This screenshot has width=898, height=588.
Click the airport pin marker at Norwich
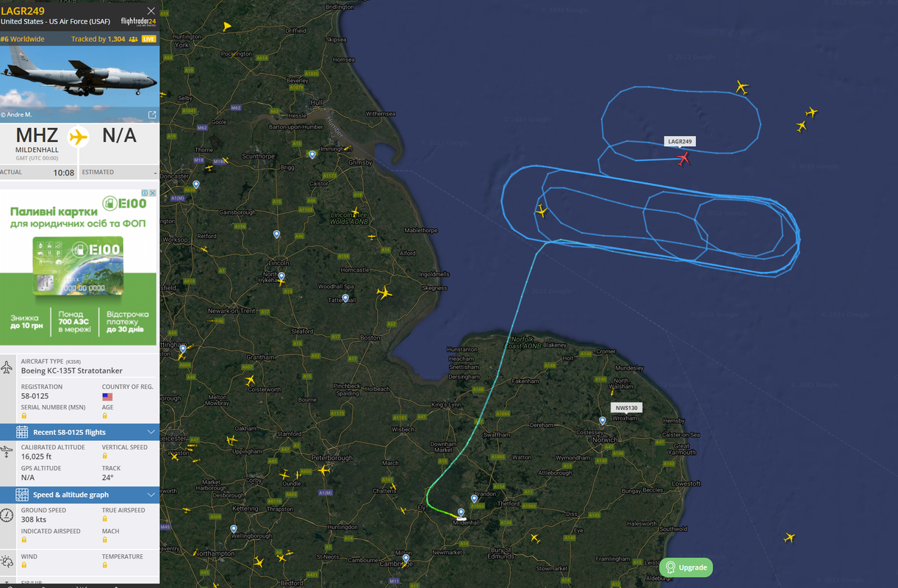pyautogui.click(x=603, y=421)
